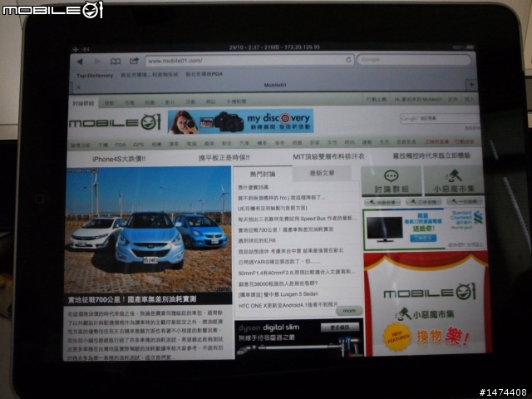Viewport: 532px width, 399px height.
Task: Tap the www.mobile01.com address bar
Action: (x=249, y=61)
